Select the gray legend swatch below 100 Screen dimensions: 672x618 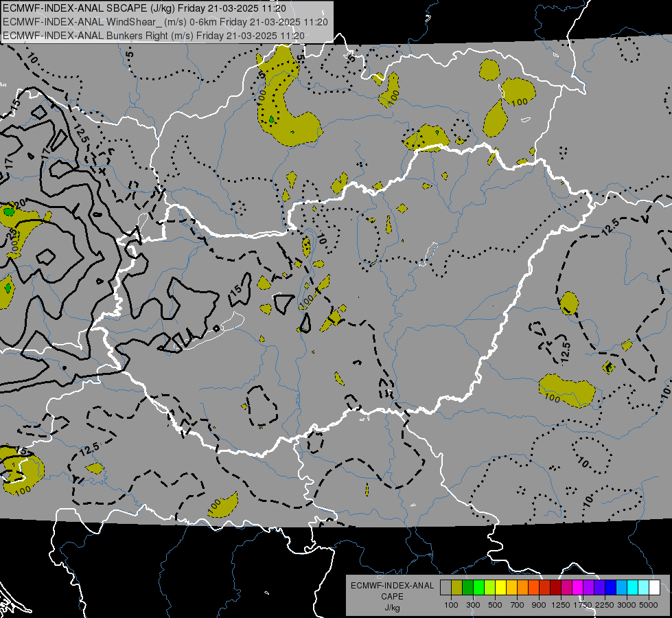pos(445,587)
